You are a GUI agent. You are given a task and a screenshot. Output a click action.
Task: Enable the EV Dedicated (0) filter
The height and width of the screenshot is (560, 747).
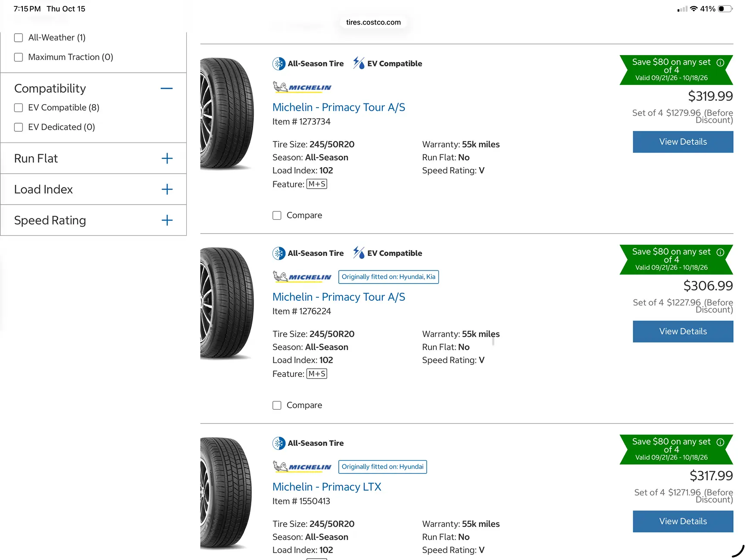click(x=19, y=127)
